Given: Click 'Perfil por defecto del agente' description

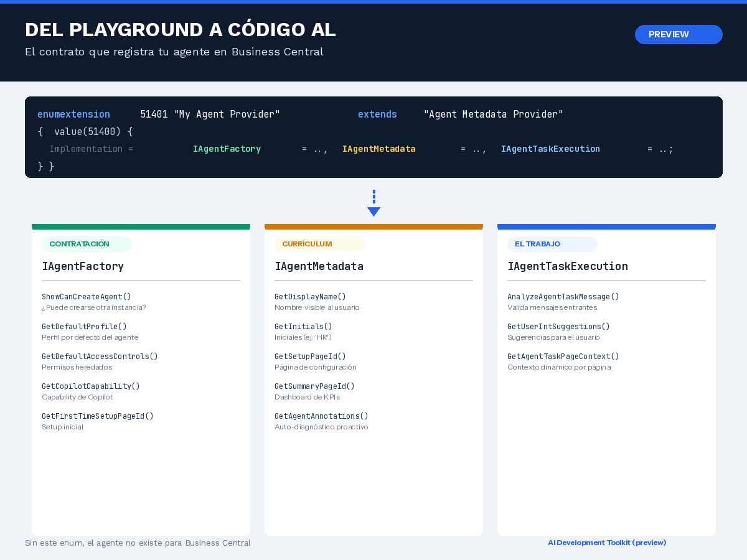Looking at the screenshot, I should (90, 337).
